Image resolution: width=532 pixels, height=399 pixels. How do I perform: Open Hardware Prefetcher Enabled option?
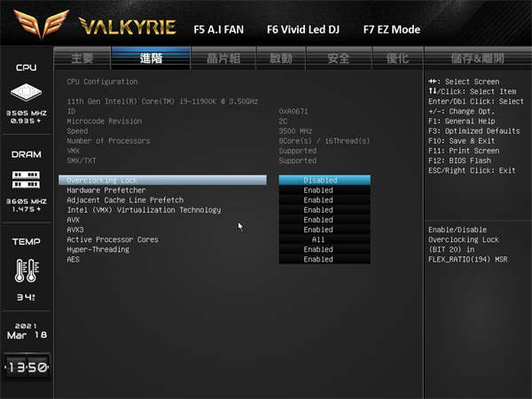coord(325,190)
